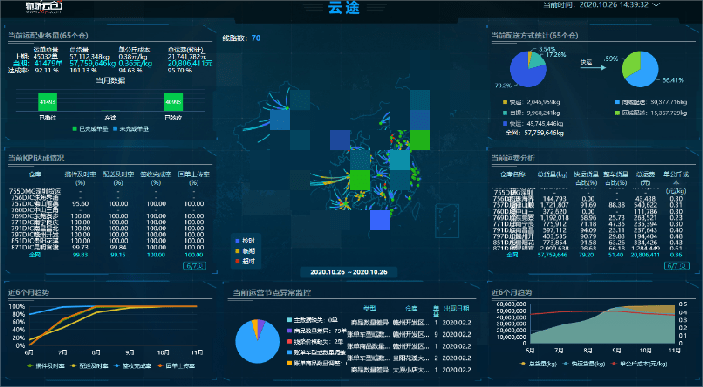The image size is (703, 387).
Task: Toggle the red legend entry on the map
Action: [245, 261]
